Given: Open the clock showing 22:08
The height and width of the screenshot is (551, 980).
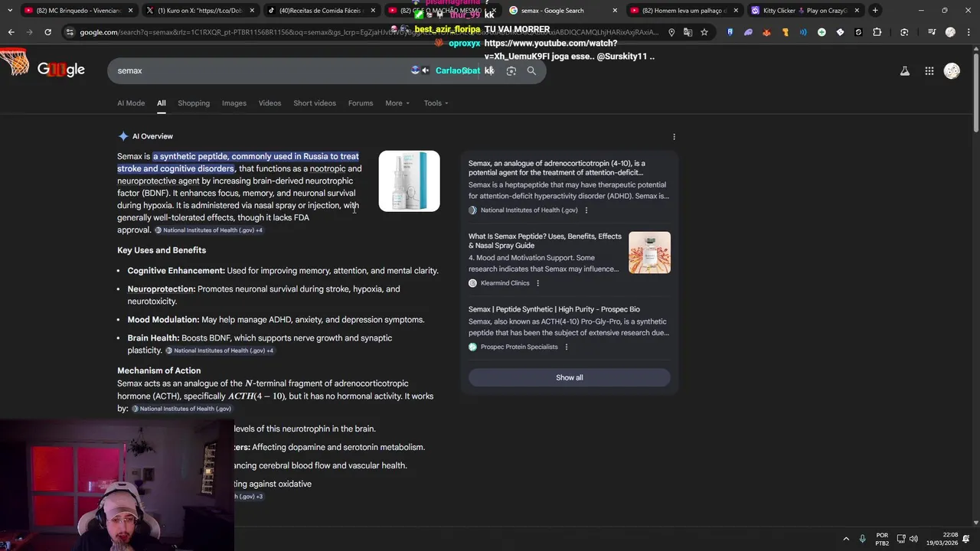Looking at the screenshot, I should 943,539.
